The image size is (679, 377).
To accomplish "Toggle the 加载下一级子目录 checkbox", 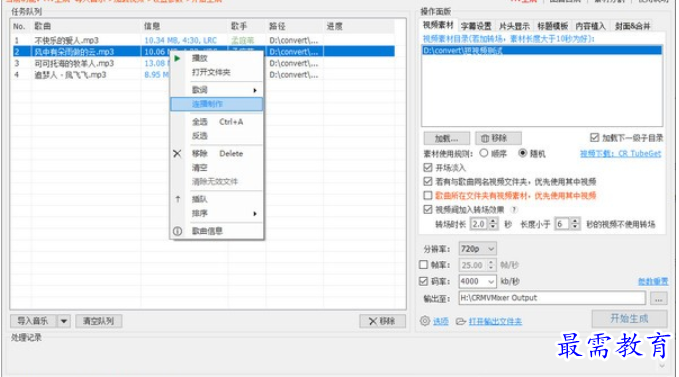I will [x=594, y=138].
